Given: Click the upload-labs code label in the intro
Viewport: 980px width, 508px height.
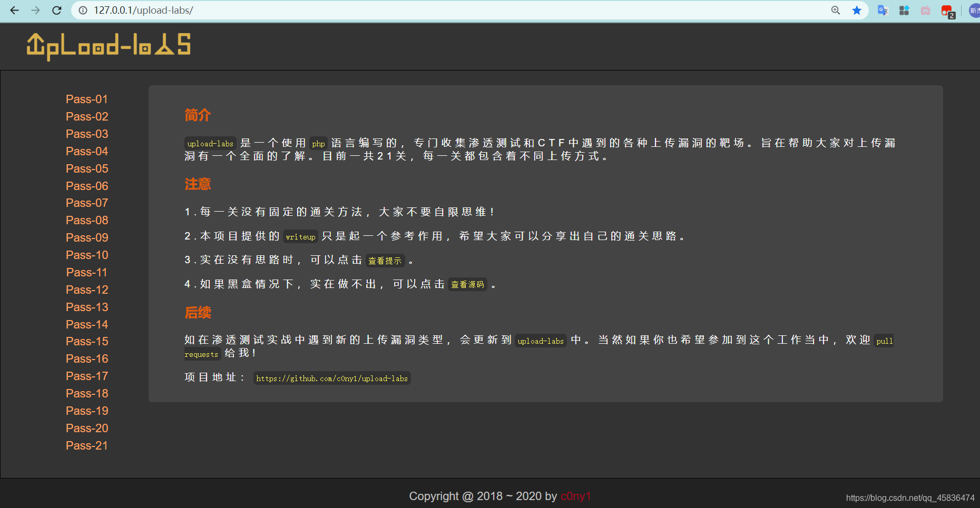Looking at the screenshot, I should pos(210,144).
